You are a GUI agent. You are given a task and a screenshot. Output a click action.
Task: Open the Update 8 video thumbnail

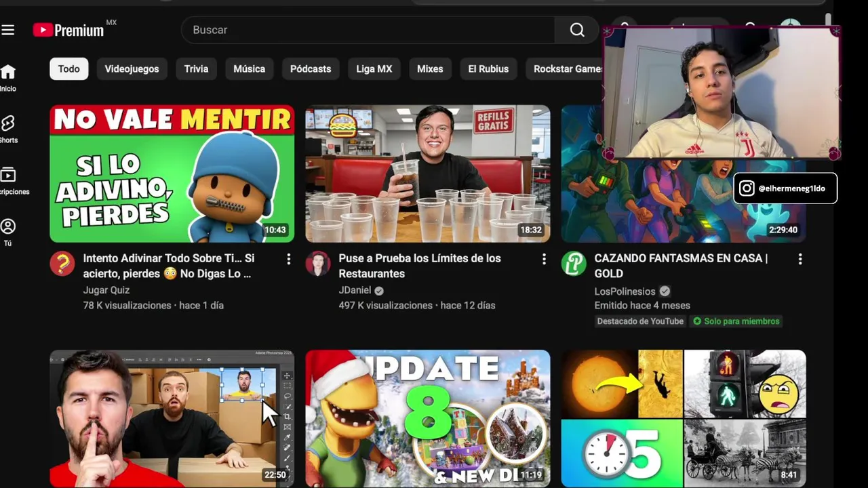(427, 418)
